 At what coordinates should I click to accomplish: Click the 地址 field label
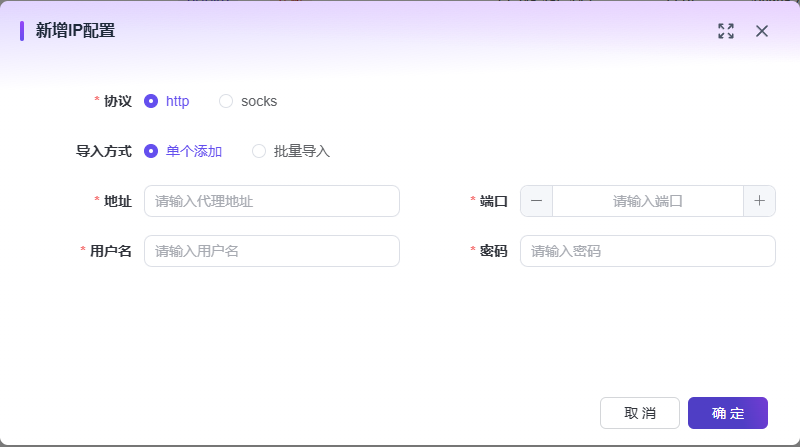[118, 201]
